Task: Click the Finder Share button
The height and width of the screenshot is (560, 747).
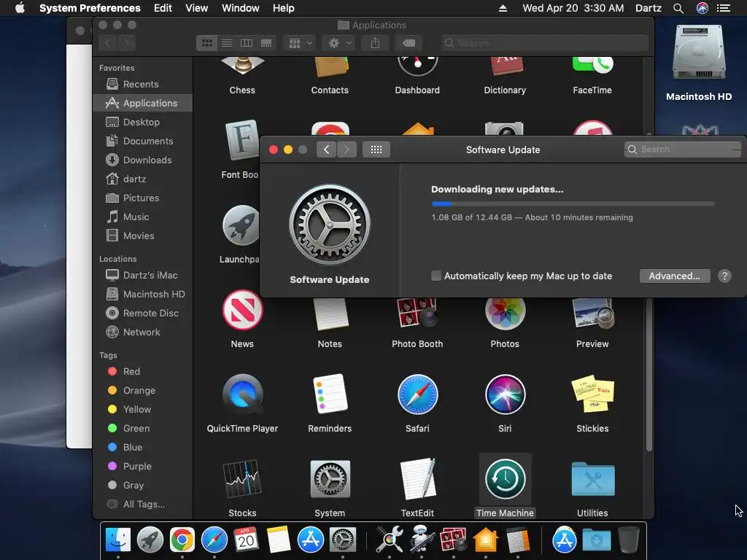Action: (376, 43)
